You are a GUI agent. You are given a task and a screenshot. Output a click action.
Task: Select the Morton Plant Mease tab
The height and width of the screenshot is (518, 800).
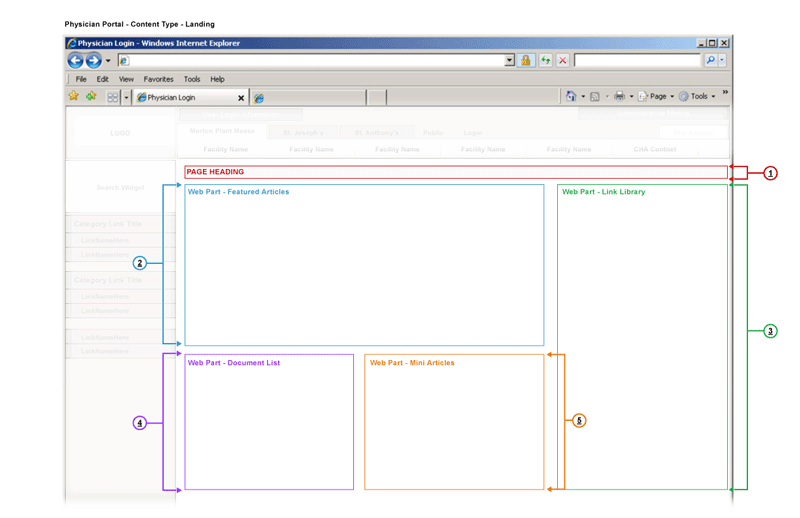pyautogui.click(x=222, y=131)
